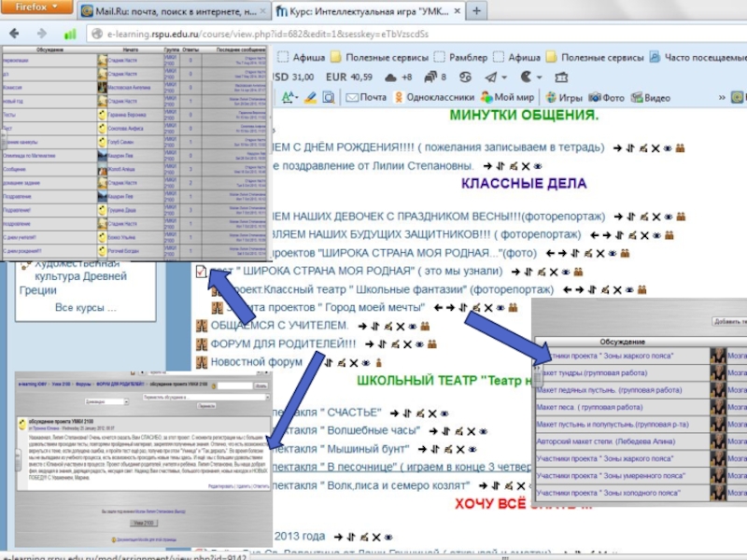Open the ФОРУМ ДЛЯ РОДИТЕЛЕЙ link
Image resolution: width=747 pixels, height=560 pixels.
(283, 343)
